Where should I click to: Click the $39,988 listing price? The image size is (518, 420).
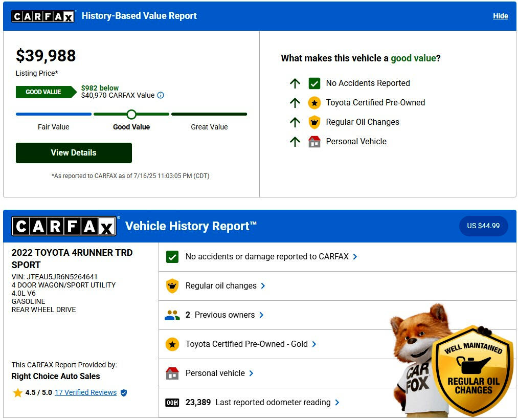click(x=46, y=56)
